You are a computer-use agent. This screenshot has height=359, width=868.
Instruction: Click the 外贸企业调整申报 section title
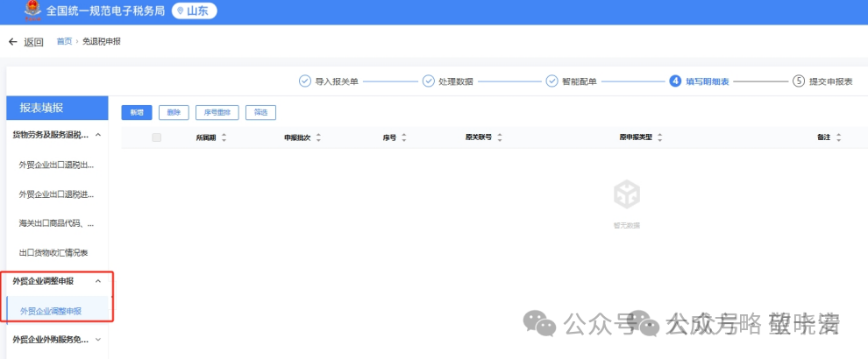(43, 281)
